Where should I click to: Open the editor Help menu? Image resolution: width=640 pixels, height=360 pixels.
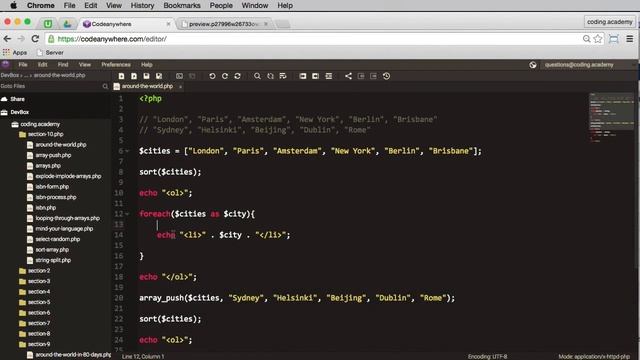click(147, 64)
